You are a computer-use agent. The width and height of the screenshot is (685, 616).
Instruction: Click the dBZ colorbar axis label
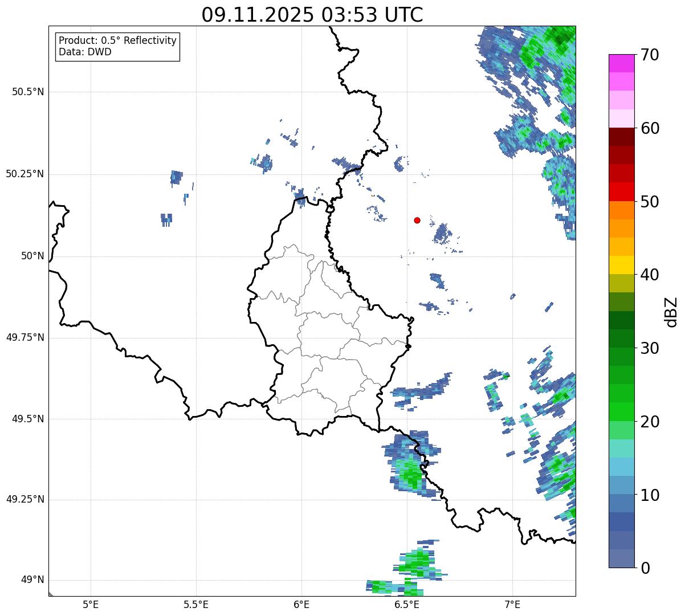[671, 311]
